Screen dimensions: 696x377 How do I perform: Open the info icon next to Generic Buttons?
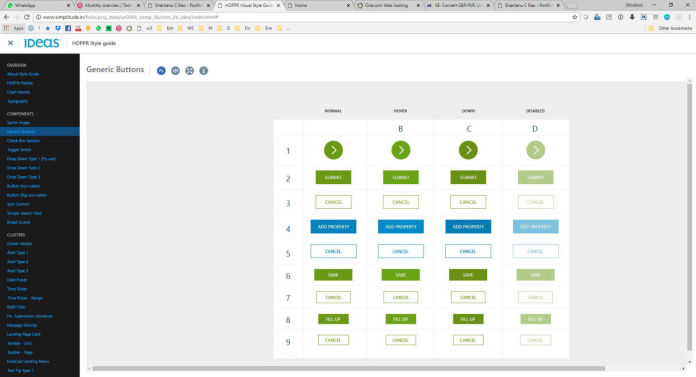click(204, 71)
